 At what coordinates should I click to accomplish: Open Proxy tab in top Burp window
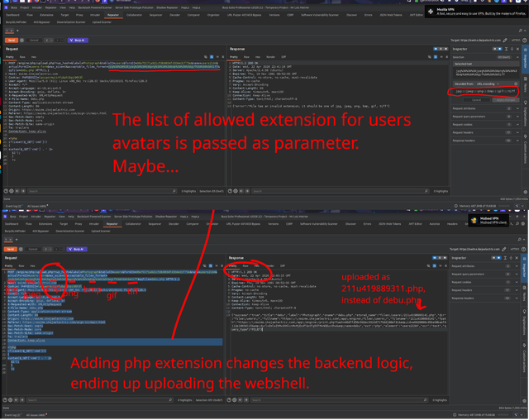(79, 15)
